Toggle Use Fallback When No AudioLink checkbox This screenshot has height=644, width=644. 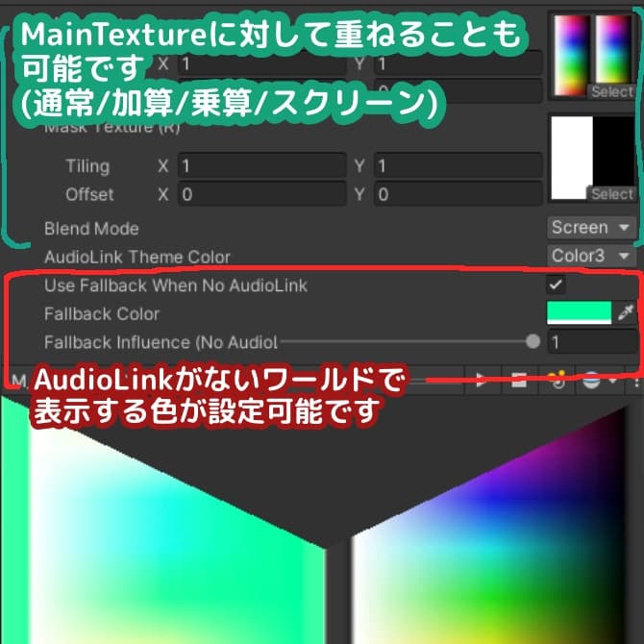click(556, 285)
